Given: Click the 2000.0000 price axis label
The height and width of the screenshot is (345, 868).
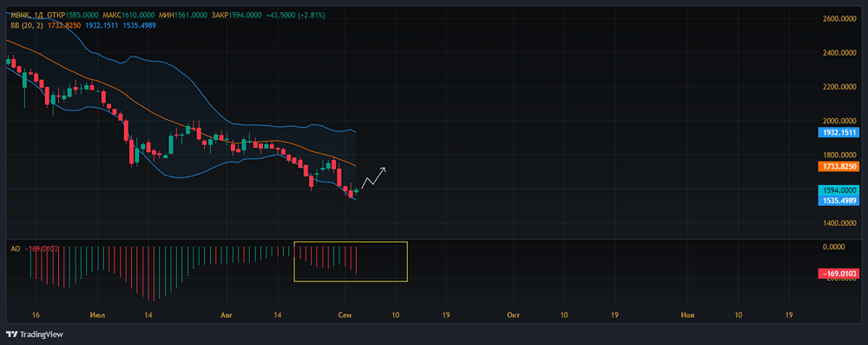Looking at the screenshot, I should [839, 121].
